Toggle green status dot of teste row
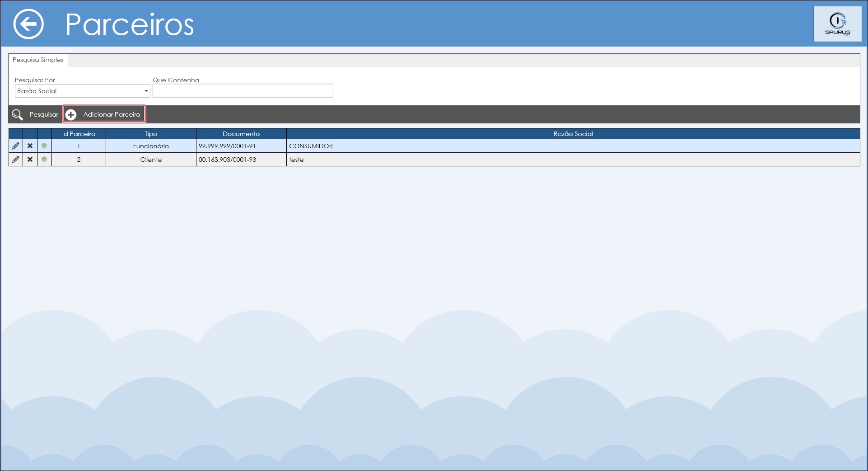This screenshot has width=868, height=471. pyautogui.click(x=44, y=160)
